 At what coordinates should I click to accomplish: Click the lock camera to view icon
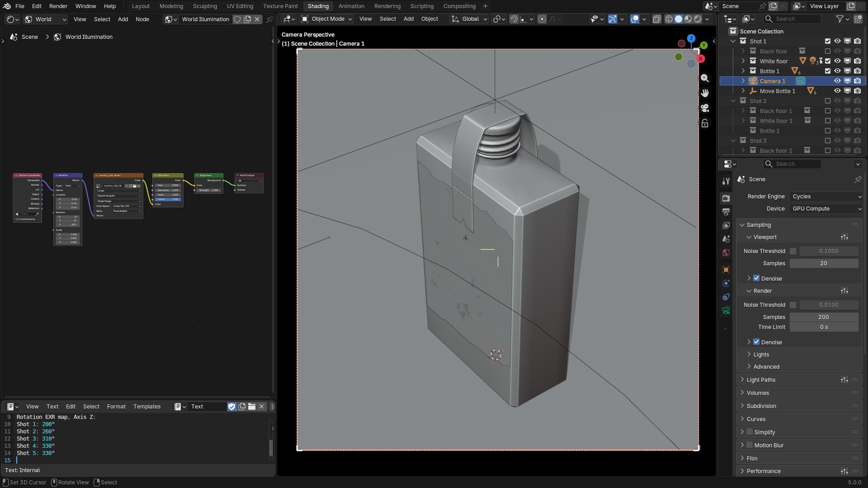pyautogui.click(x=705, y=123)
